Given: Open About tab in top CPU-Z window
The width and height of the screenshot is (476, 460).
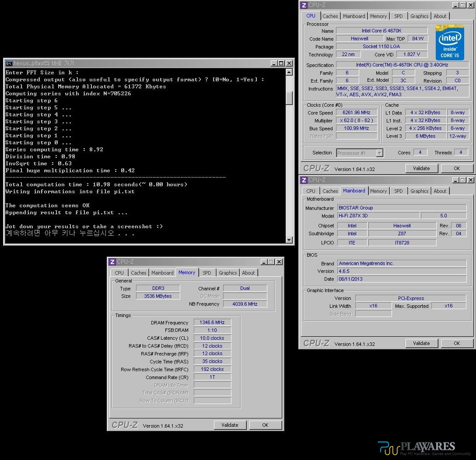Looking at the screenshot, I should click(x=440, y=16).
